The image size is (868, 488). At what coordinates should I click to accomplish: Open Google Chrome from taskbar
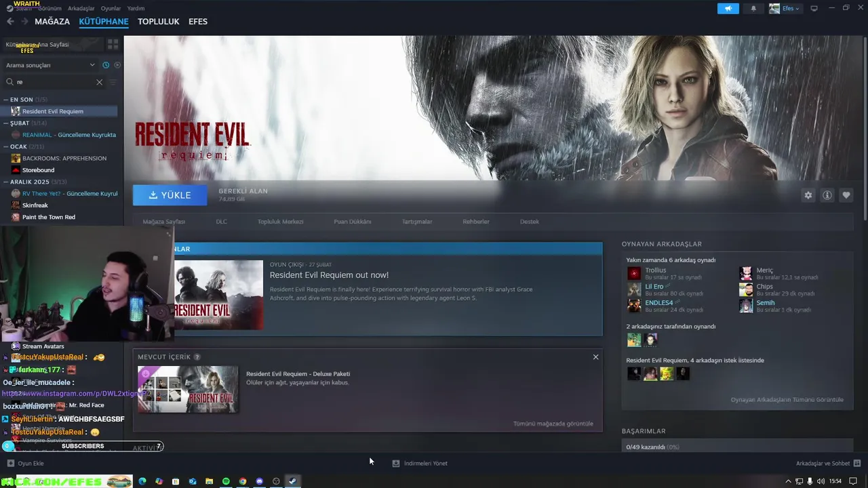[x=243, y=481]
